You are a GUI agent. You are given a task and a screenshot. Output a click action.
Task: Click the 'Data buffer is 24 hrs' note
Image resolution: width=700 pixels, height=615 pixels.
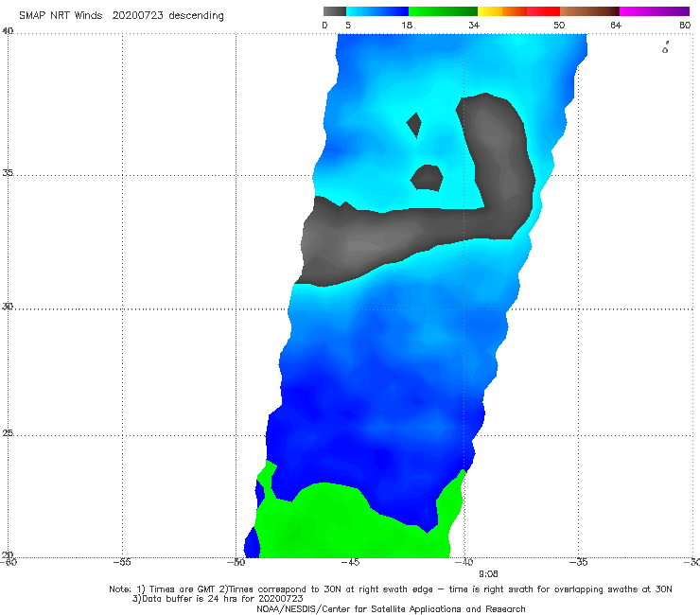click(218, 599)
